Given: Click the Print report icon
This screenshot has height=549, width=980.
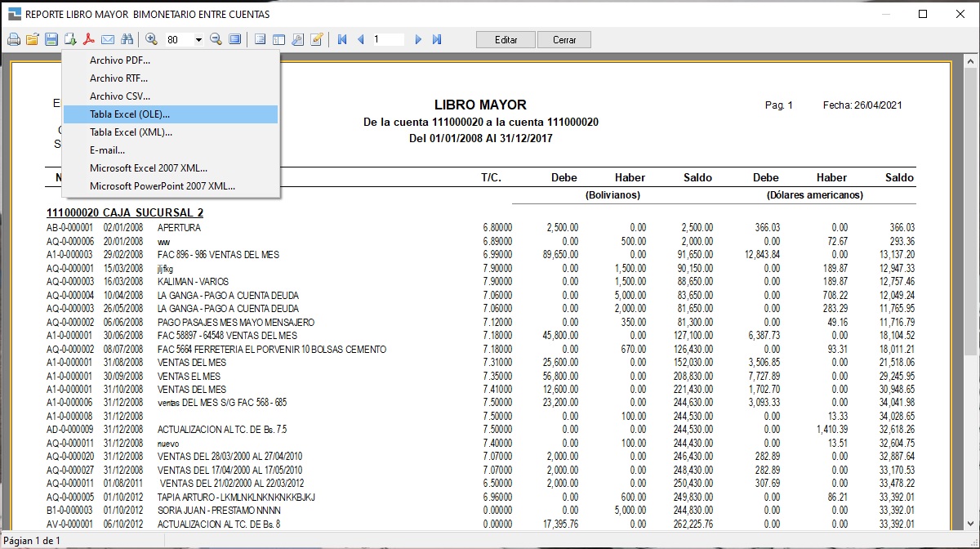Looking at the screenshot, I should click(x=13, y=39).
